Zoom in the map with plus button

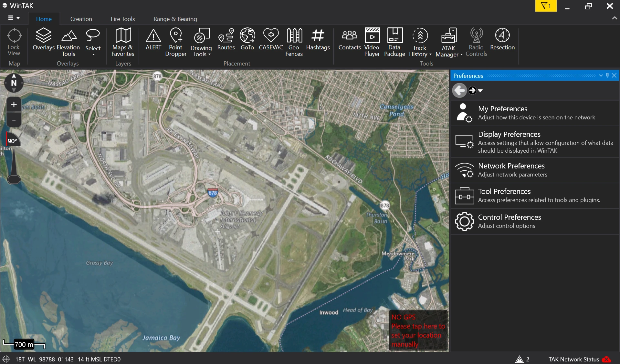(x=14, y=105)
